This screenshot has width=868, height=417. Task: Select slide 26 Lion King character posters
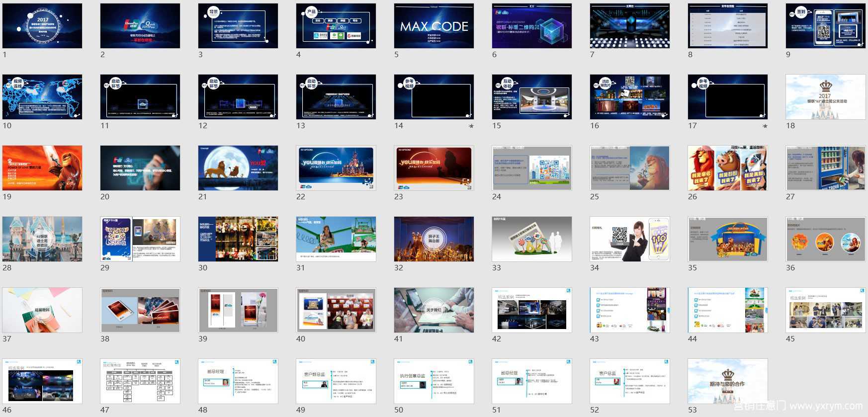(x=728, y=168)
